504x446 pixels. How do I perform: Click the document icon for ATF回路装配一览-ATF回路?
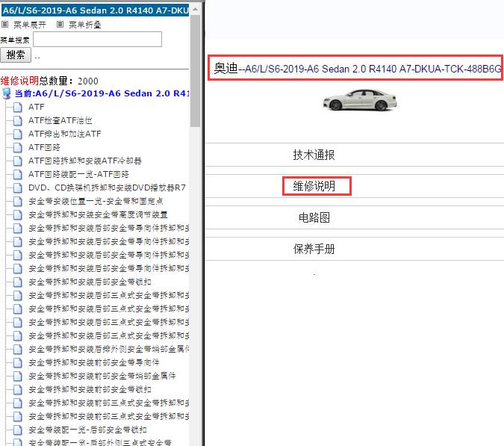click(x=18, y=174)
